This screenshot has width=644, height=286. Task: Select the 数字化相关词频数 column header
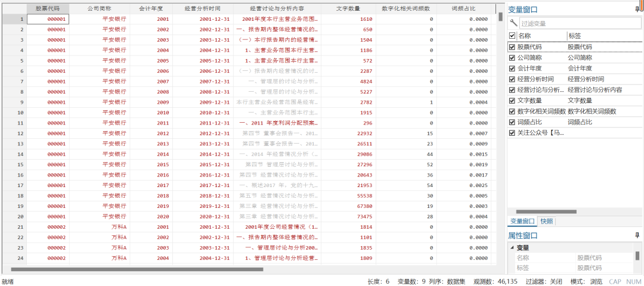[406, 8]
